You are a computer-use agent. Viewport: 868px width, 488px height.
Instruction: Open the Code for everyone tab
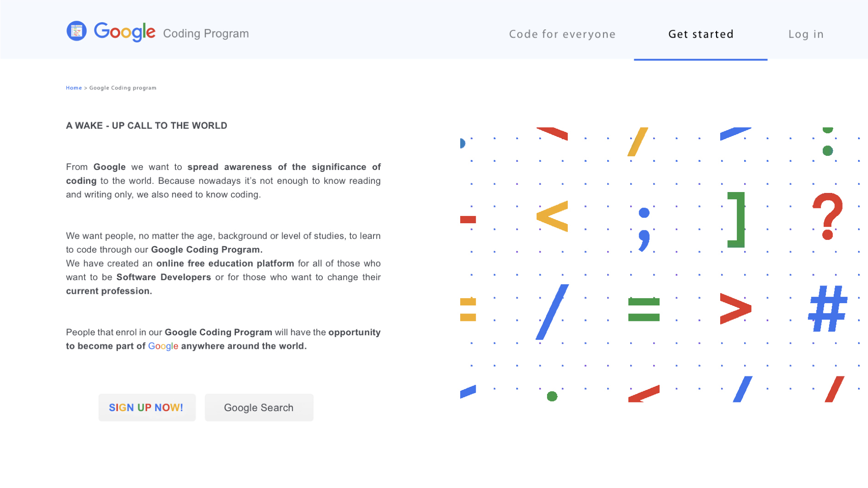click(x=562, y=34)
